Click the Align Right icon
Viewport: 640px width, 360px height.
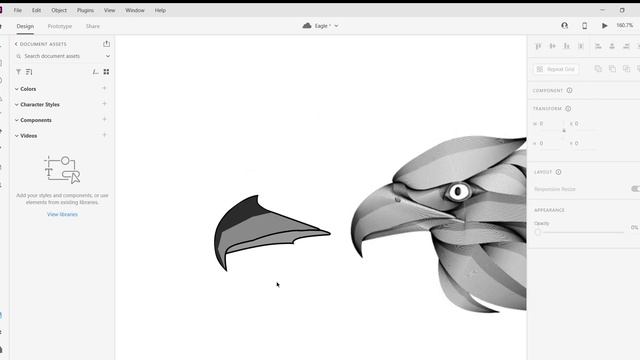coord(626,46)
